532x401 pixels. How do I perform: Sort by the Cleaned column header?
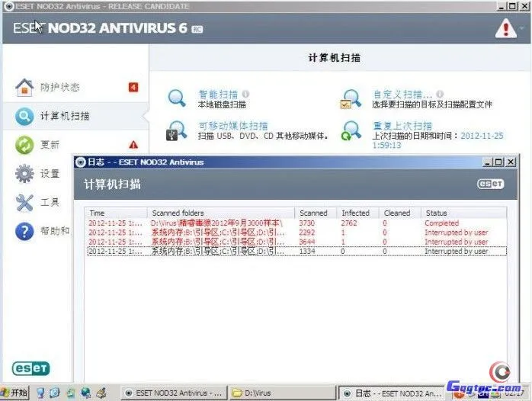coord(399,213)
